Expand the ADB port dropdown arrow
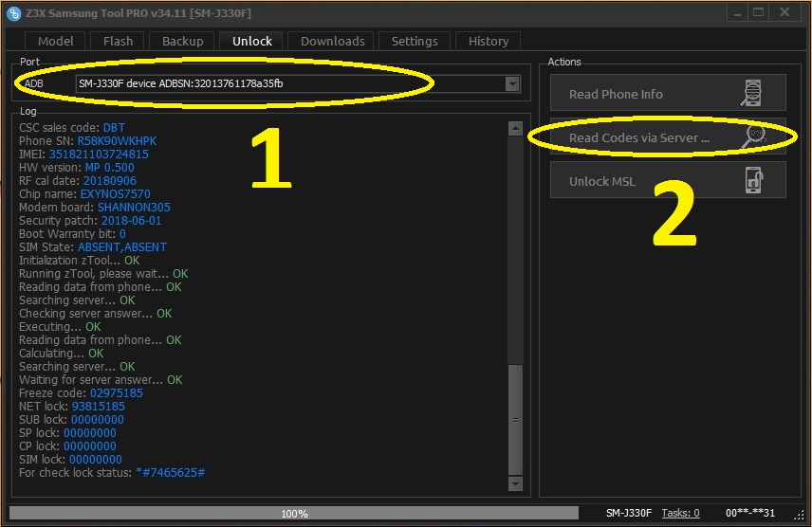The height and width of the screenshot is (527, 812). 512,83
